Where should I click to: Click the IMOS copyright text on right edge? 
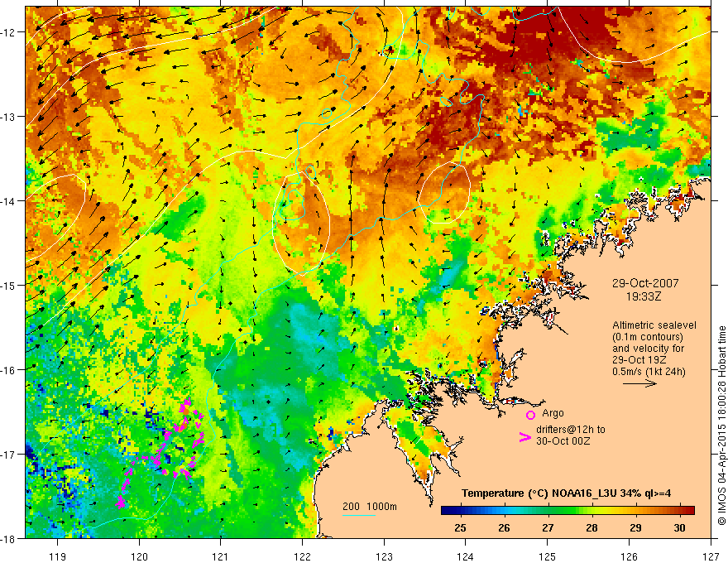click(721, 426)
